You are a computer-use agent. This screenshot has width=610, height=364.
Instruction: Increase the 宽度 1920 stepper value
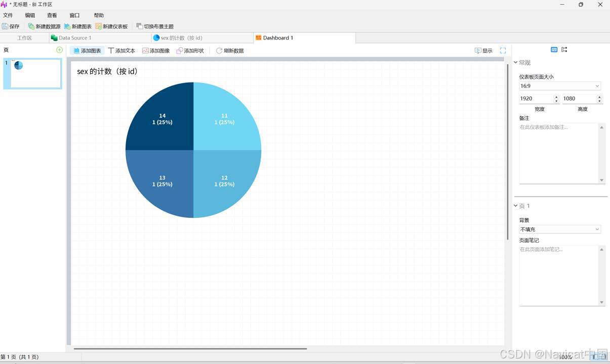(x=556, y=97)
